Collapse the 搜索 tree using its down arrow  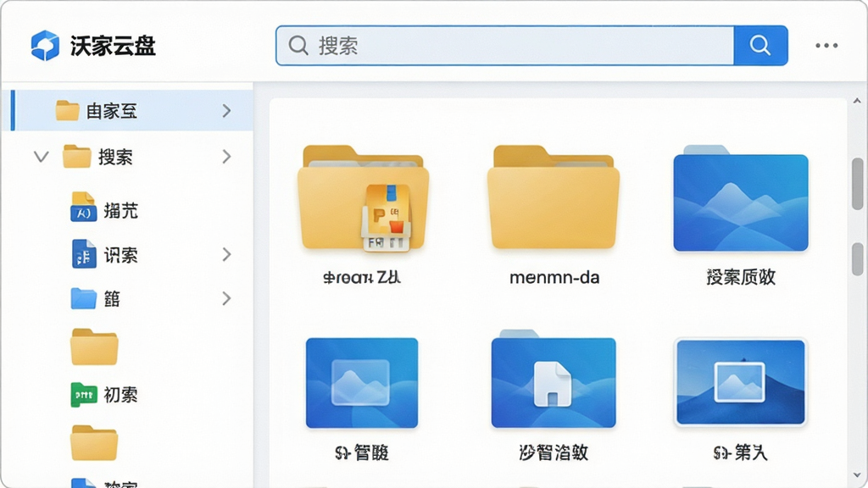[41, 157]
